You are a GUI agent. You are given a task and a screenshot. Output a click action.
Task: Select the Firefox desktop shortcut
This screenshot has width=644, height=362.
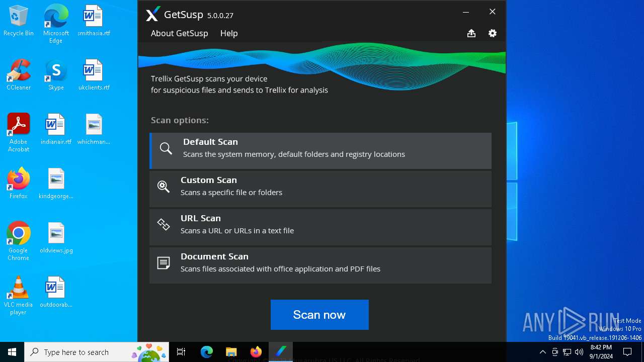coord(19,184)
